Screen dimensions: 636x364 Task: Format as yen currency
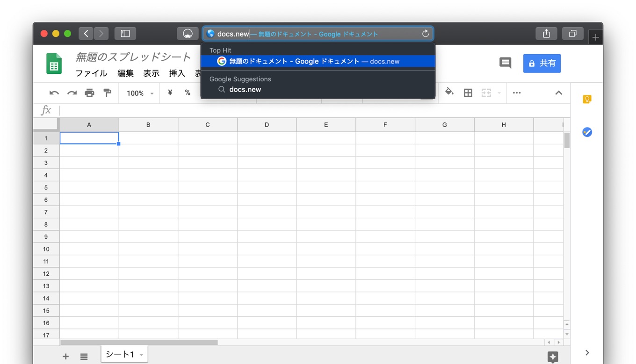coord(170,93)
